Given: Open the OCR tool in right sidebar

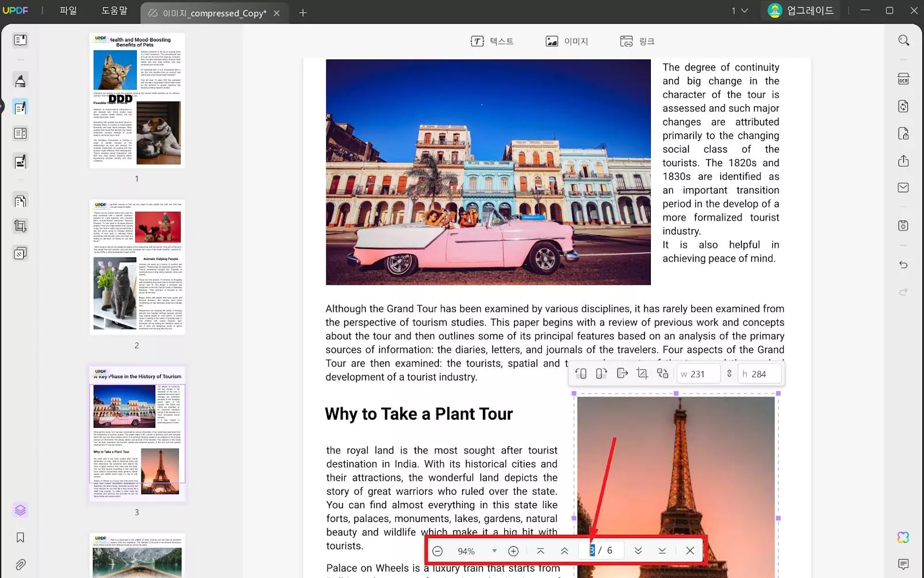Looking at the screenshot, I should [903, 79].
